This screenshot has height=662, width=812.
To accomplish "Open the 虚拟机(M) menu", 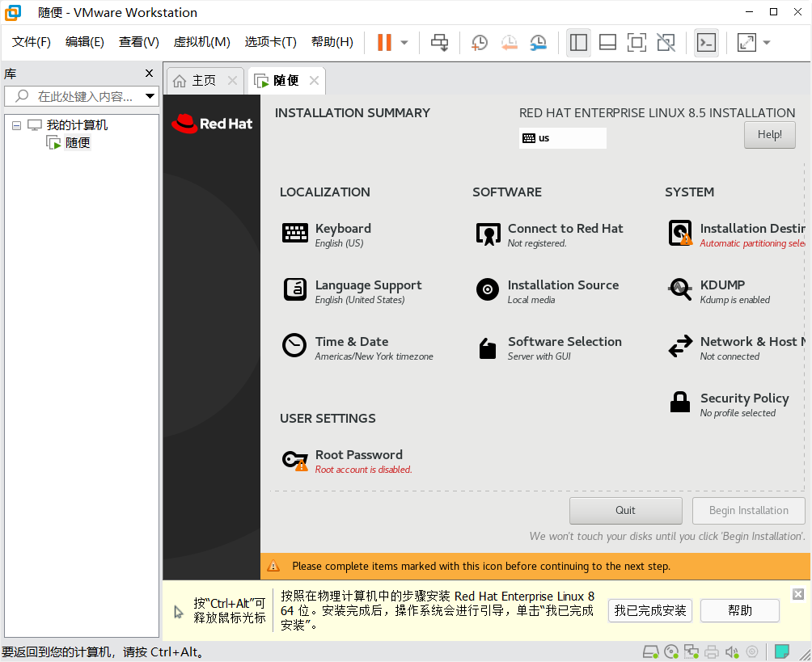I will (202, 42).
